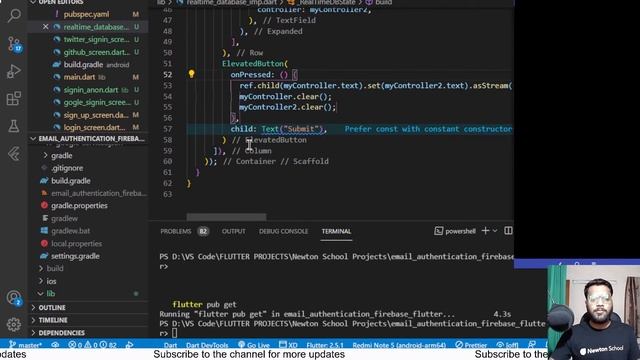
Task: Select device Redmi Note 5 (android-arm64)
Action: (399, 345)
